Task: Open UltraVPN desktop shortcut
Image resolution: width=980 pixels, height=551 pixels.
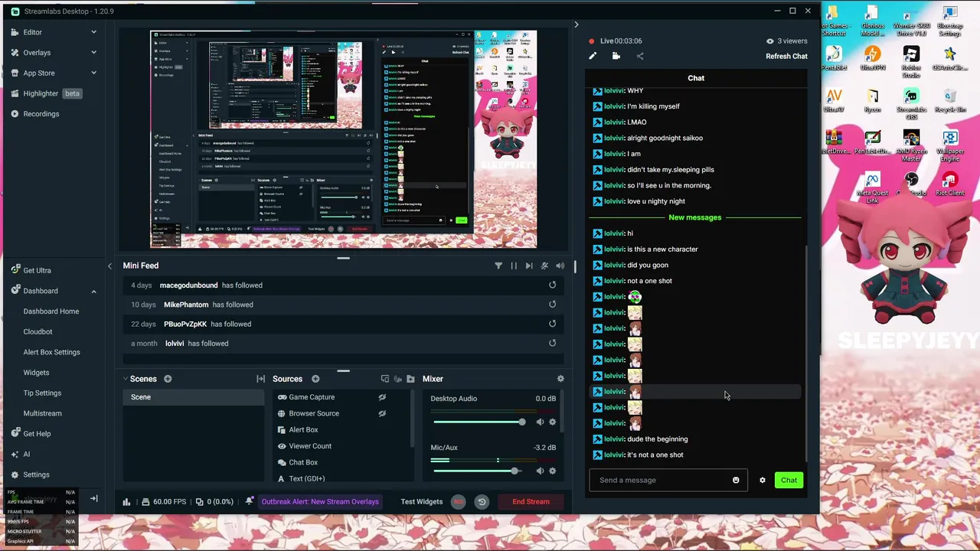Action: point(873,59)
